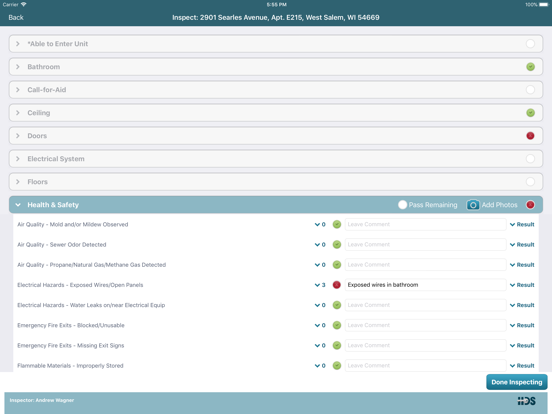The image size is (552, 414).
Task: Open Result dropdown for Blocked/Unusable exits row
Action: (x=522, y=325)
